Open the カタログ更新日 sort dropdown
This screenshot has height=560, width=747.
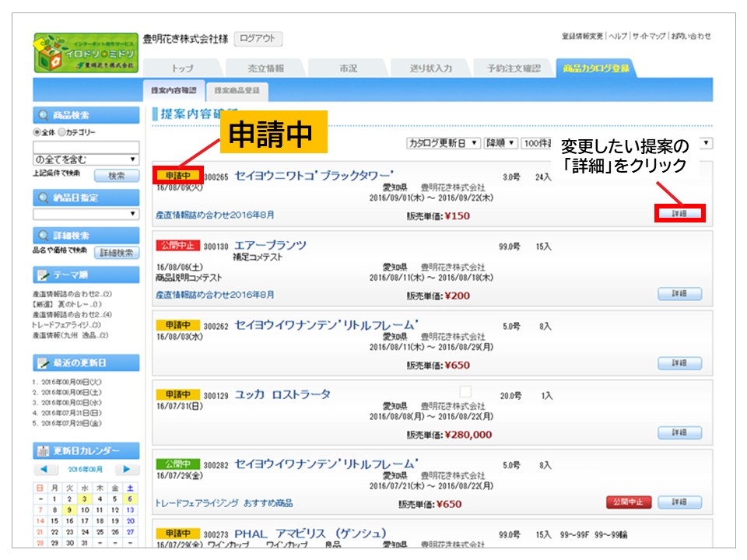[x=444, y=143]
